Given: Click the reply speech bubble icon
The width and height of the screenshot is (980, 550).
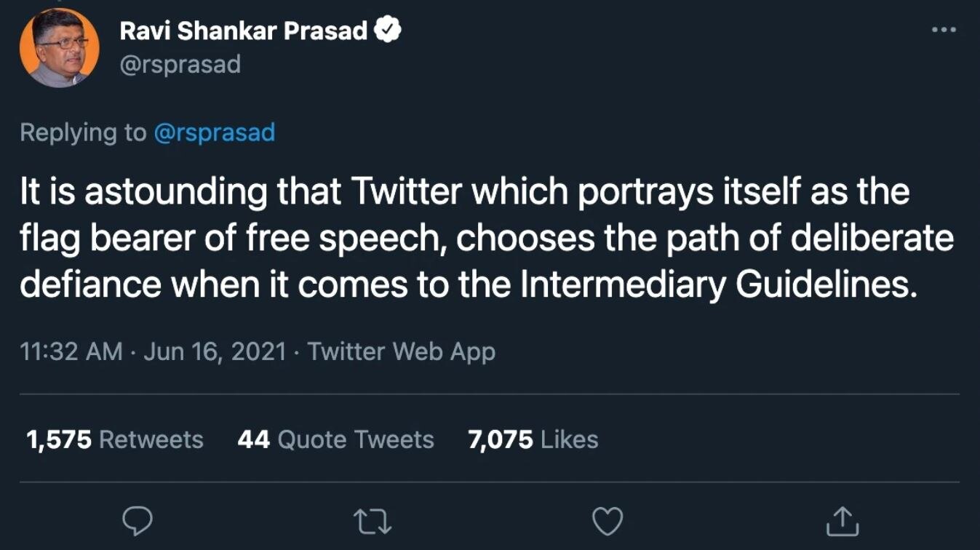Looking at the screenshot, I should pos(138,519).
